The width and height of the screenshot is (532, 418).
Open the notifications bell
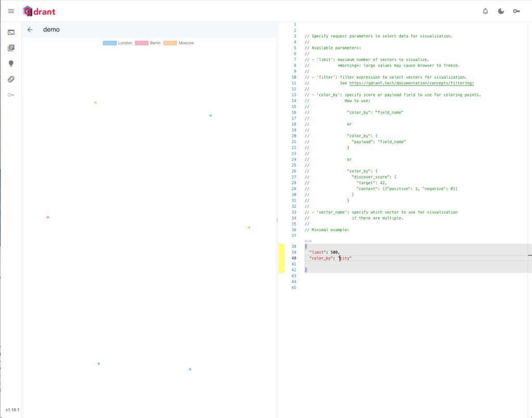pyautogui.click(x=485, y=11)
